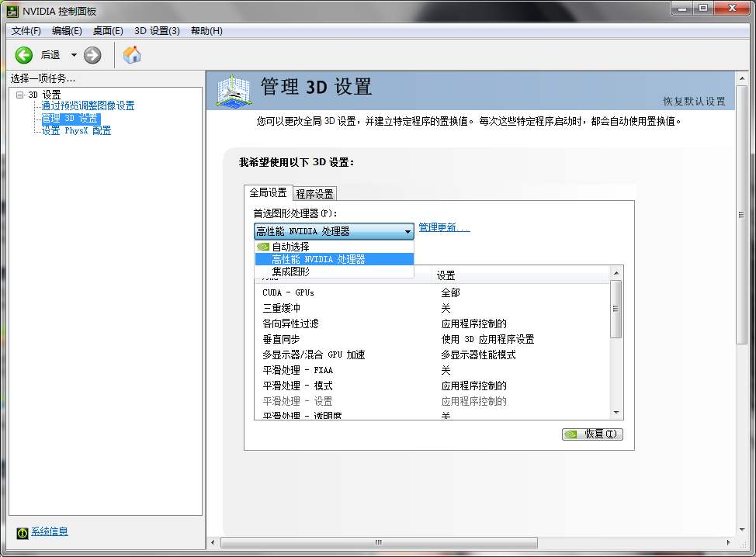Click the 全部 value for CUDA

[x=450, y=292]
